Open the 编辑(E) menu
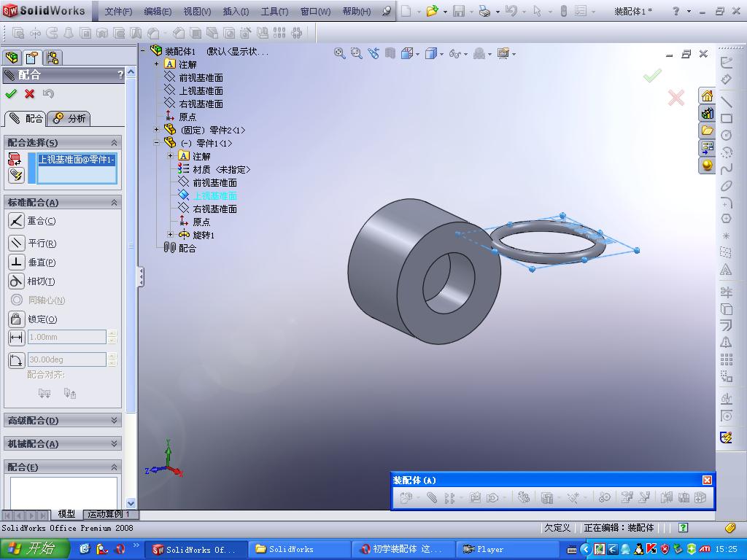Screen dimensions: 747x560 pyautogui.click(x=158, y=12)
